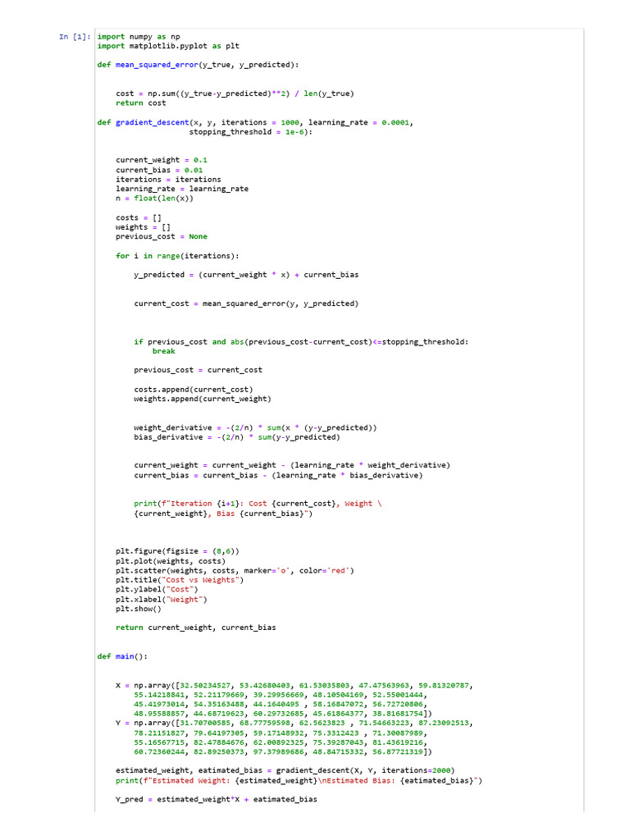Click the estimated_weight, eatimated_bias assignment line

[x=285, y=771]
